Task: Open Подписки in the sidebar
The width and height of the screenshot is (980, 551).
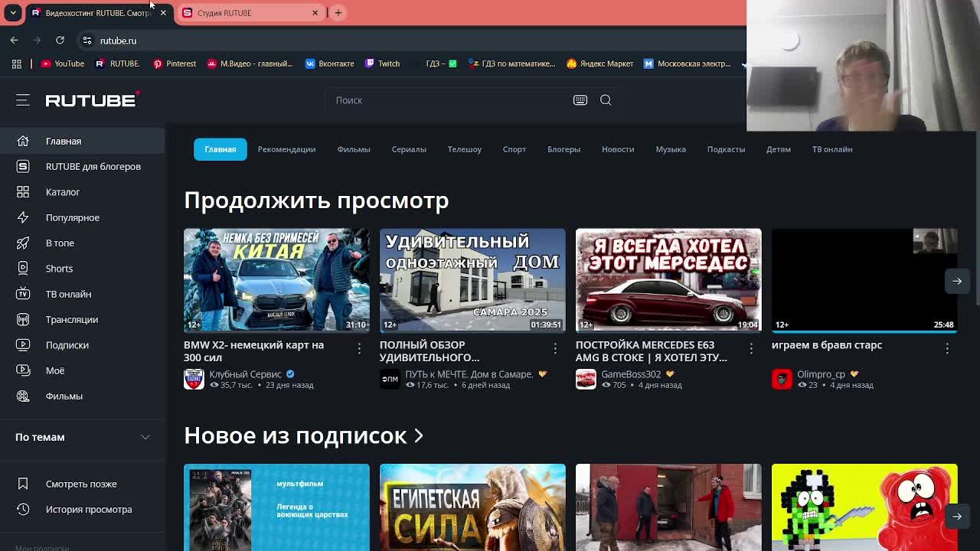Action: coord(82,345)
